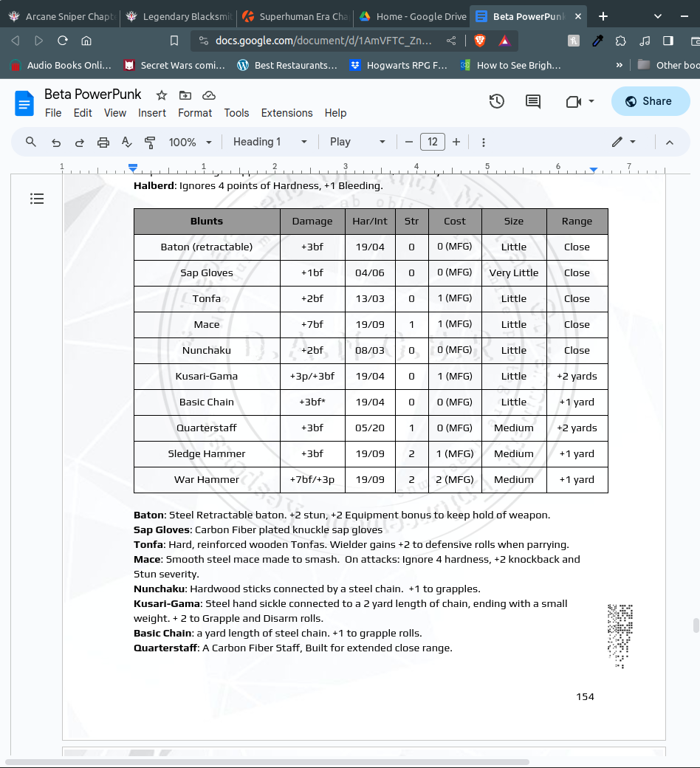Viewport: 700px width, 768px height.
Task: Bookmark this page with the bookmark icon
Action: coord(174,41)
